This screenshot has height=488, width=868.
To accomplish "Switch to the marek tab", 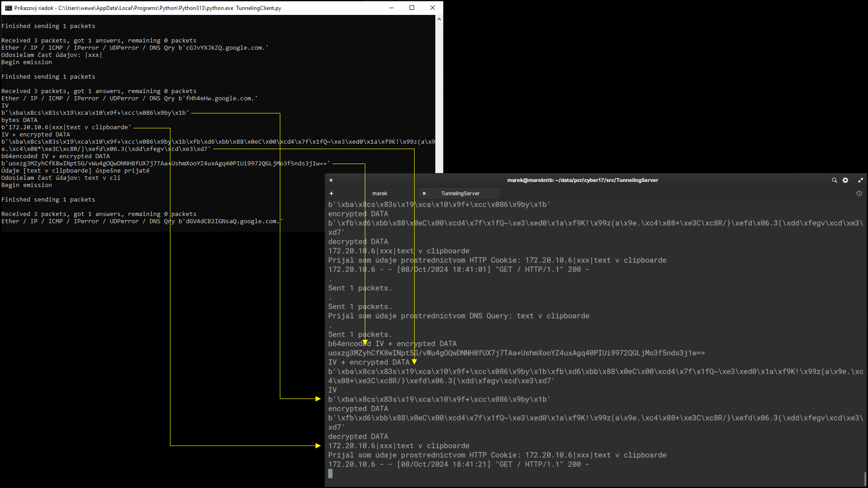I will pyautogui.click(x=379, y=193).
